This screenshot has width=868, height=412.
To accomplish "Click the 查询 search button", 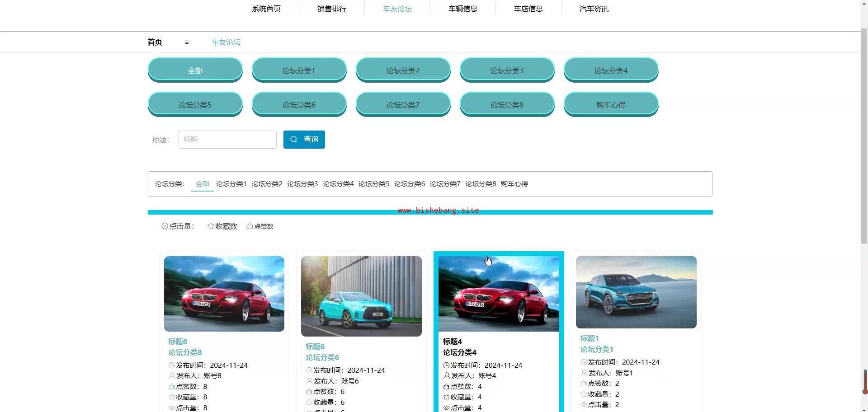I will pyautogui.click(x=304, y=139).
